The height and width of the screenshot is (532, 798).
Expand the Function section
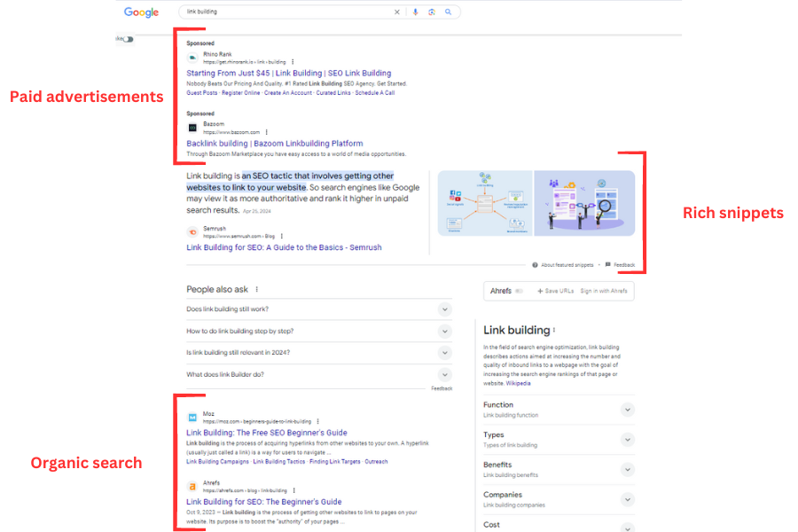559,410
